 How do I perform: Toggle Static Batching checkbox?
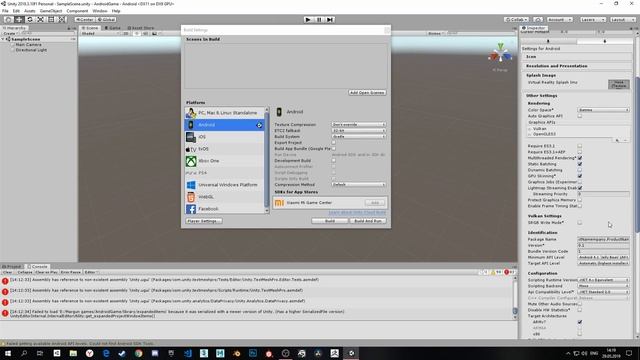point(580,164)
